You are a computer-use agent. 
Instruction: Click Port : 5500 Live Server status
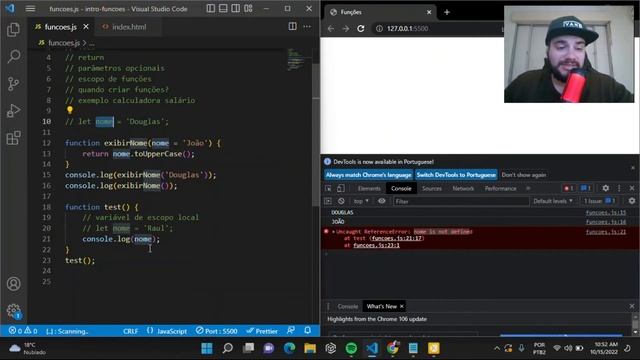[216, 331]
